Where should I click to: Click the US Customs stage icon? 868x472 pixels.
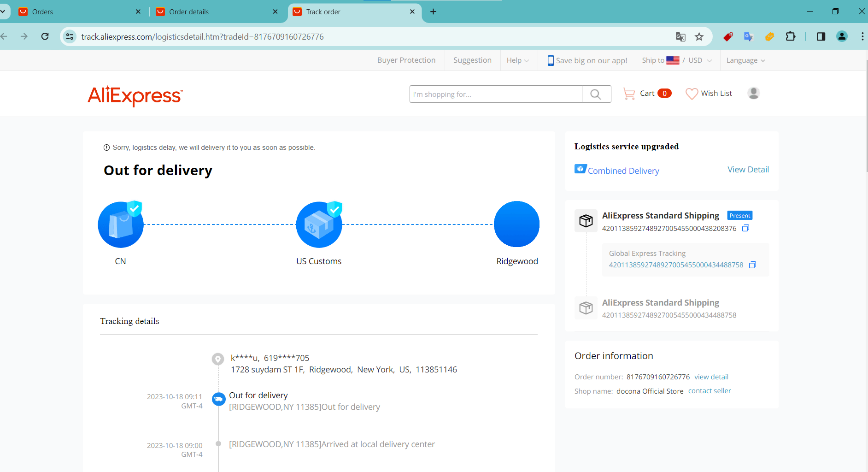319,224
